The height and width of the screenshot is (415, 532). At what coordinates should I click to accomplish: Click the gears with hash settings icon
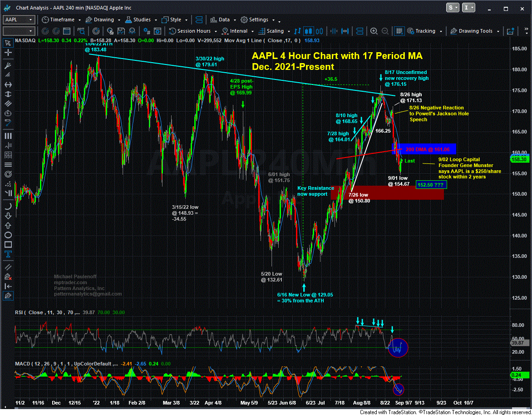pyautogui.click(x=147, y=31)
